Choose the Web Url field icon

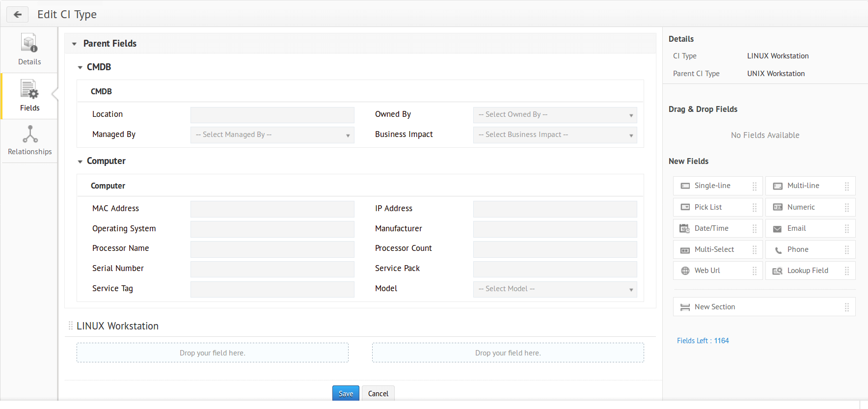pos(685,271)
